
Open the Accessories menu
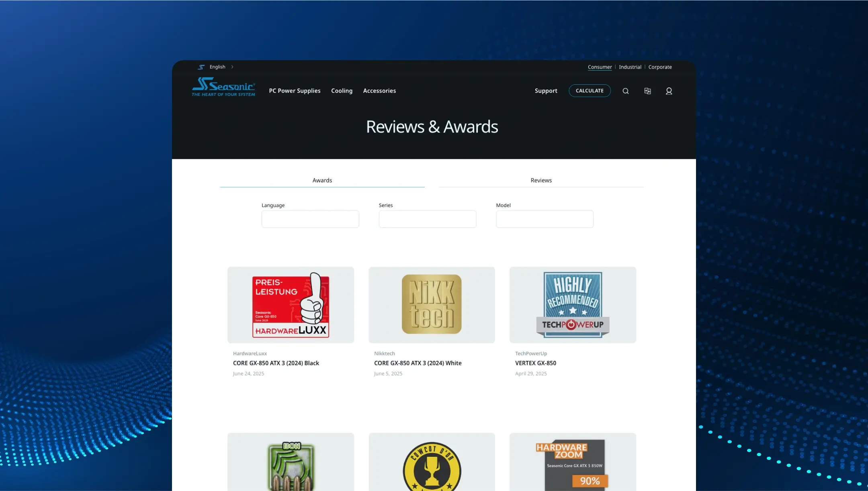pos(379,91)
